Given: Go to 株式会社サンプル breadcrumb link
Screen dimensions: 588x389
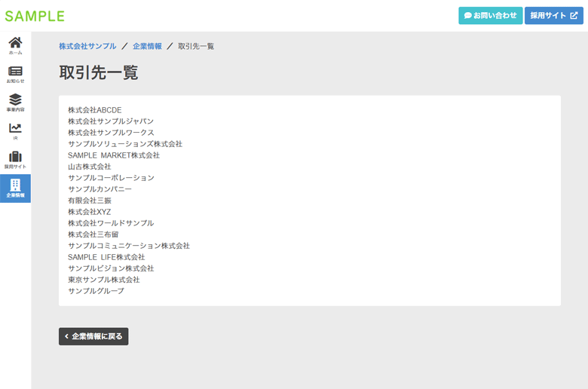Looking at the screenshot, I should [87, 47].
